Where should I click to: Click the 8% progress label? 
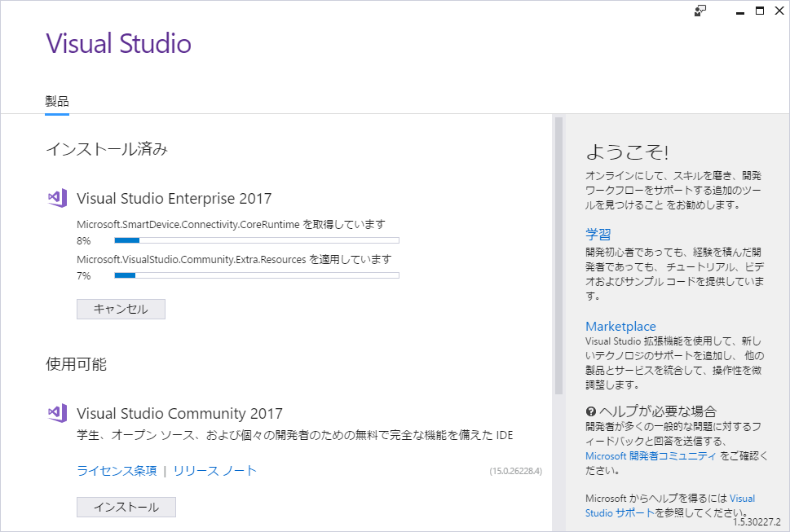pos(84,241)
